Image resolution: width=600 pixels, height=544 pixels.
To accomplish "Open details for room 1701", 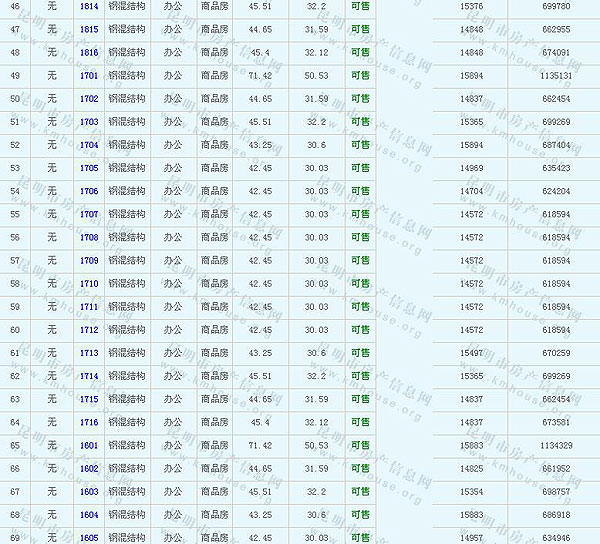I will pos(89,75).
